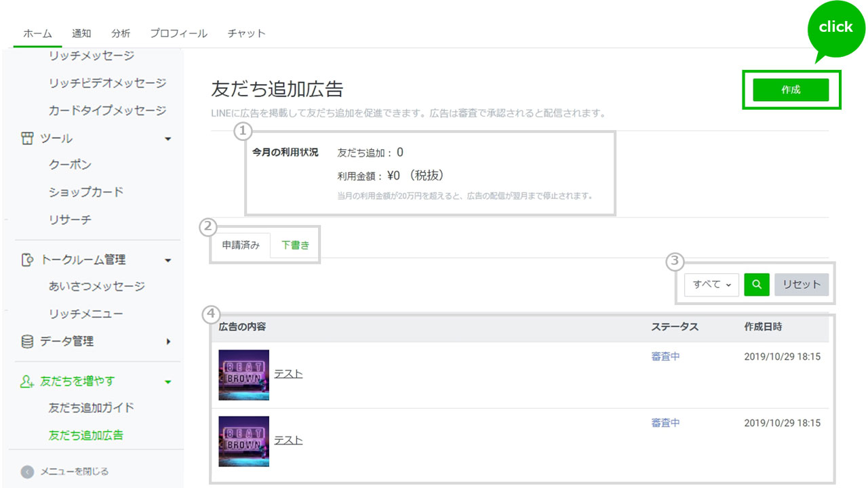The width and height of the screenshot is (868, 488).
Task: Expand the データ管理 section arrow
Action: pos(168,342)
